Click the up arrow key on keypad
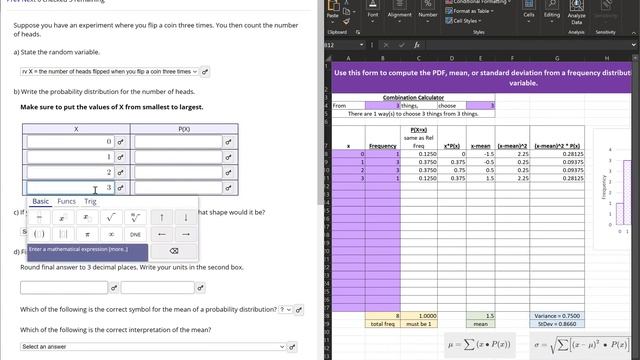 coord(162,218)
